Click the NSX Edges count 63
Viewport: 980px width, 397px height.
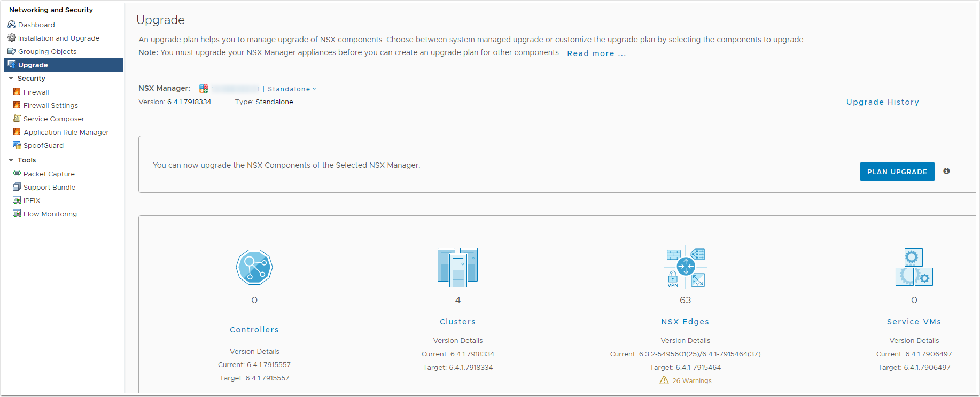pyautogui.click(x=686, y=300)
